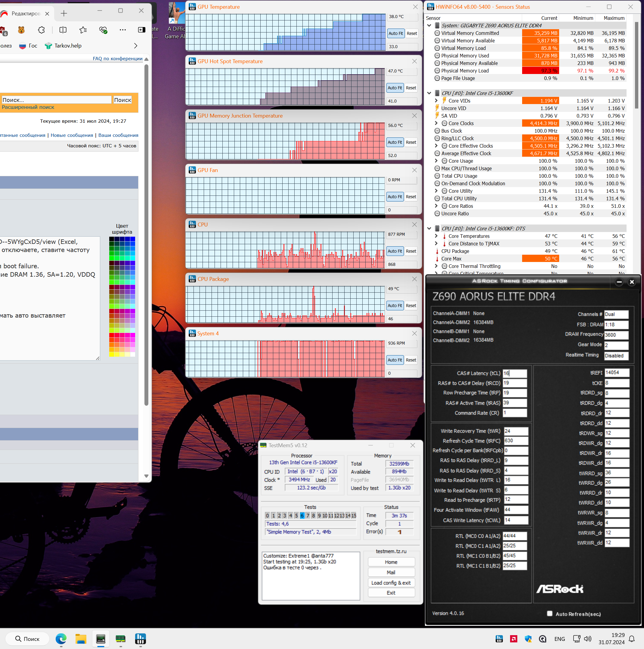Launch Microsoft Edge from the taskbar
The image size is (644, 649).
(x=61, y=638)
